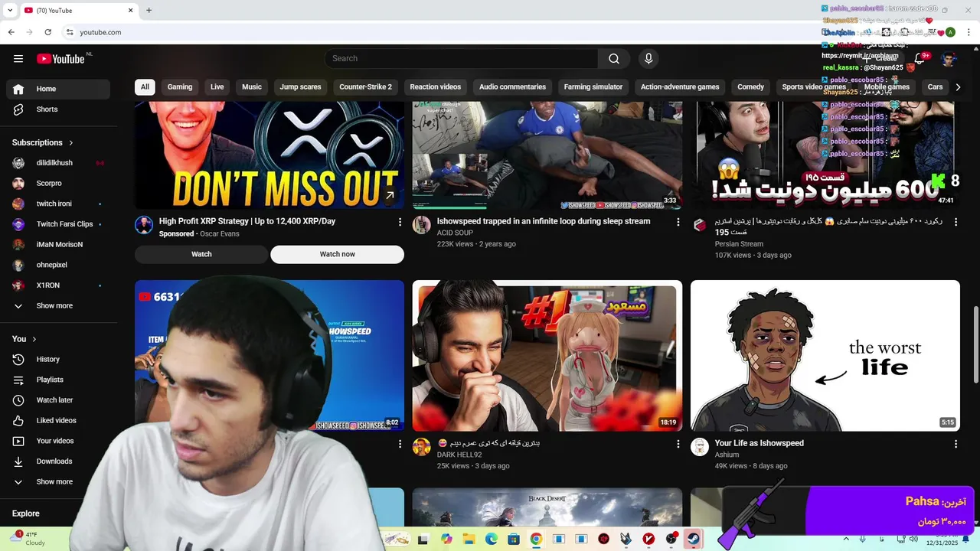Open options for Persian Stream video

click(955, 222)
